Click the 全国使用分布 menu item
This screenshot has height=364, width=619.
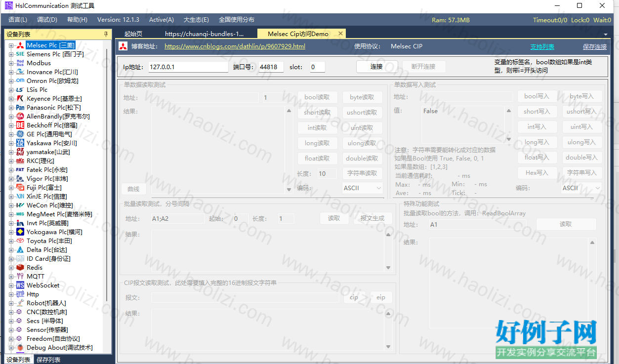tap(237, 20)
